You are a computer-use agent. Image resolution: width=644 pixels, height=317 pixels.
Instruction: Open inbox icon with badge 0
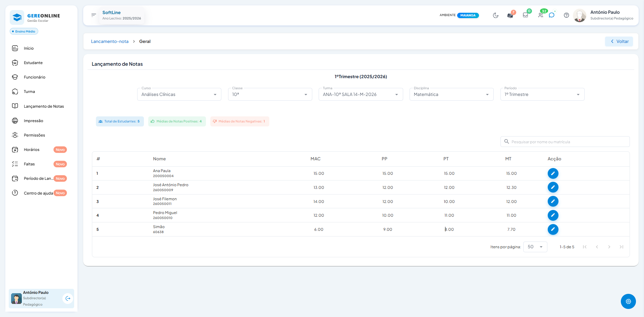pos(525,15)
